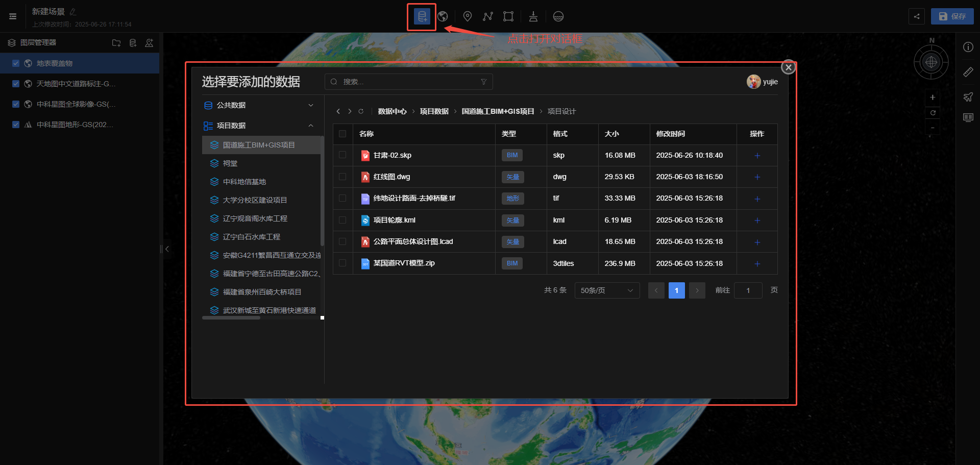Toggle the select-all checkbox in table header
The image size is (980, 465).
[342, 134]
